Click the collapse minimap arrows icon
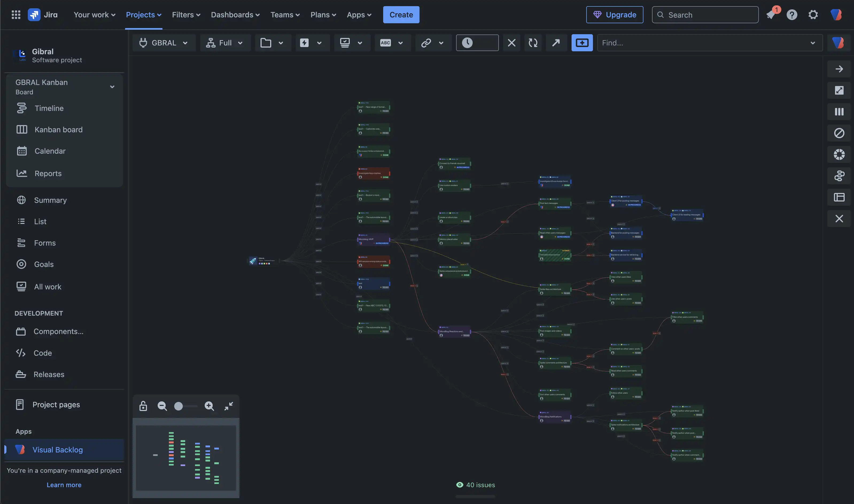This screenshot has width=854, height=504. tap(228, 406)
